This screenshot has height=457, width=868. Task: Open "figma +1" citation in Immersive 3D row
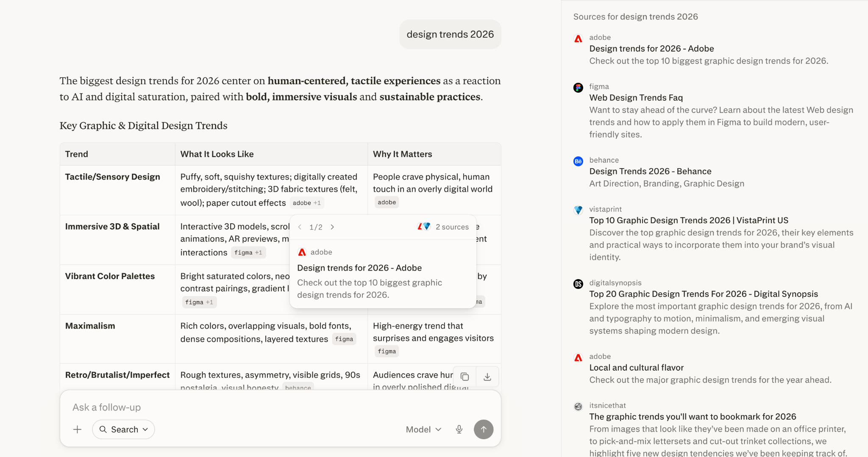point(248,252)
